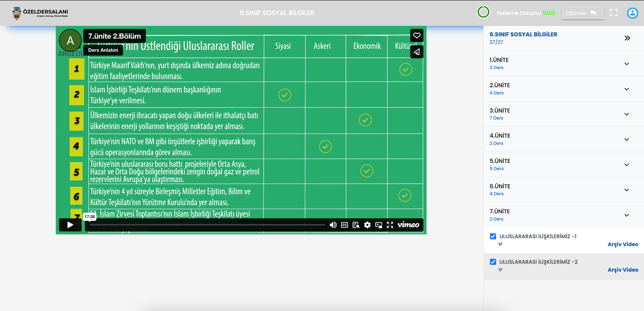Toggle page fullscreen icon in header
This screenshot has width=644, height=311.
pyautogui.click(x=614, y=13)
